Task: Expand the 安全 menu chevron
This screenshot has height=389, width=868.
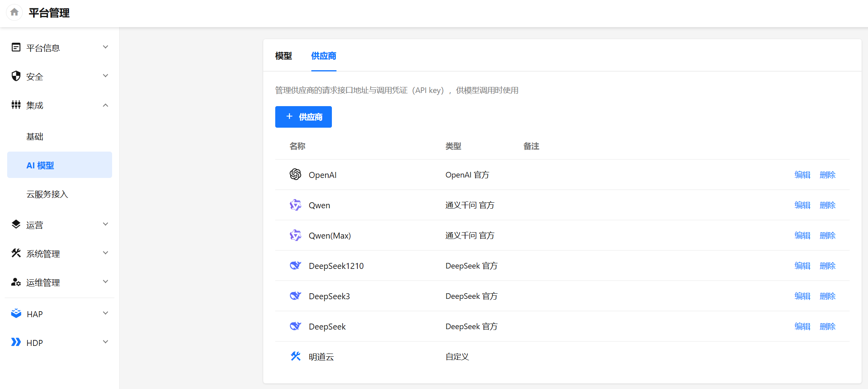Action: tap(105, 76)
